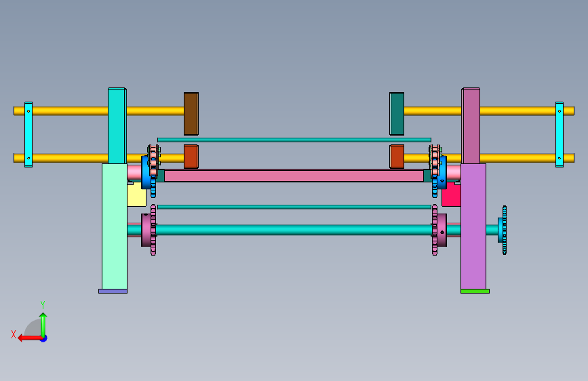
Task: Select the purple right support column
Action: 473,226
